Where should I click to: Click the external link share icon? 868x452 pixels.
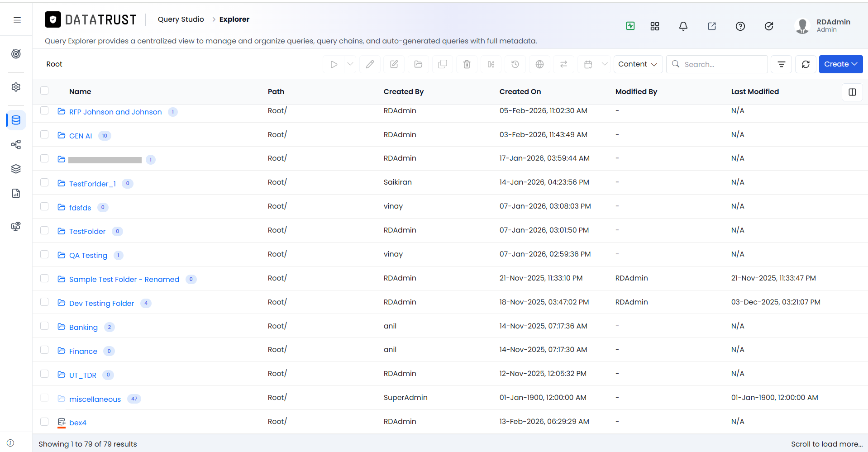point(712,26)
